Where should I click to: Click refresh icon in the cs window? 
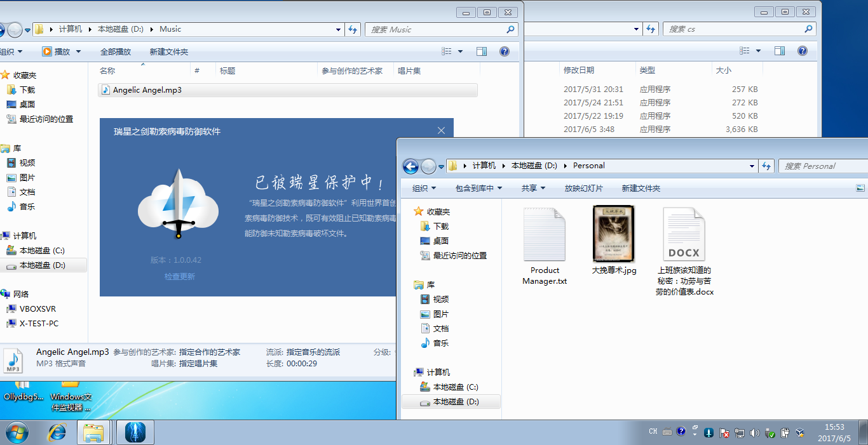click(x=650, y=29)
